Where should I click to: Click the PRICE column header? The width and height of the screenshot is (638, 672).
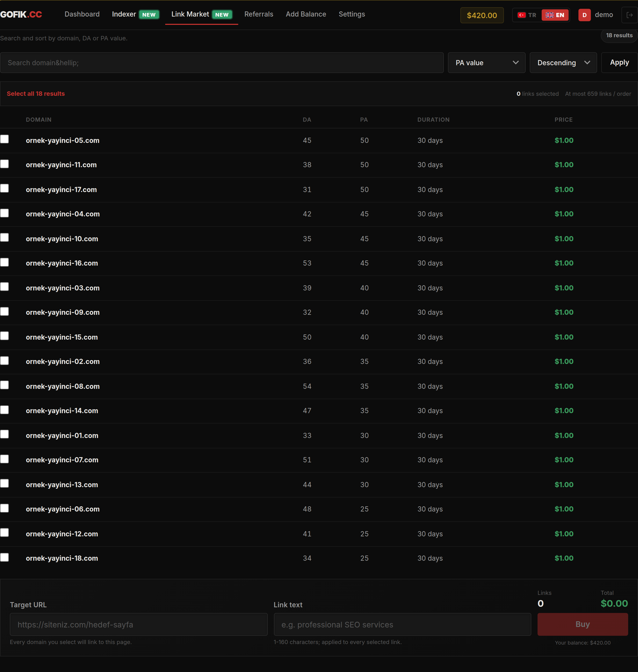pyautogui.click(x=563, y=120)
